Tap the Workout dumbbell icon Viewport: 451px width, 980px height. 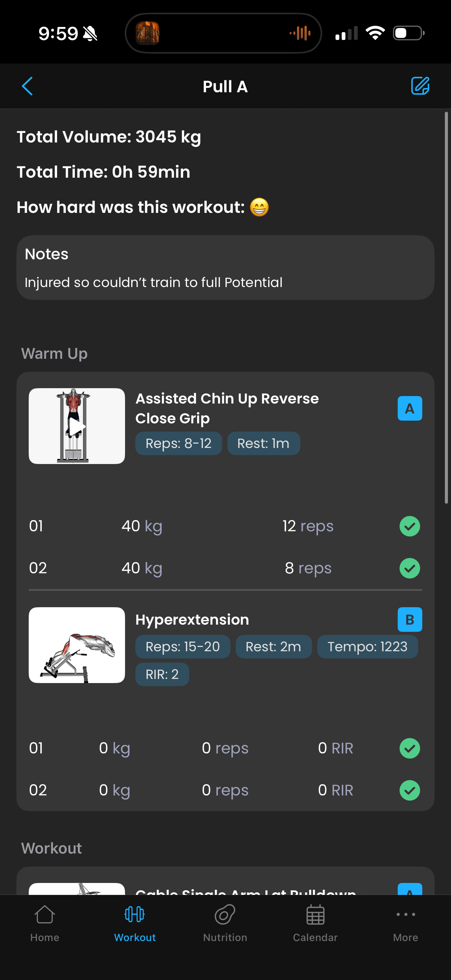[x=135, y=914]
